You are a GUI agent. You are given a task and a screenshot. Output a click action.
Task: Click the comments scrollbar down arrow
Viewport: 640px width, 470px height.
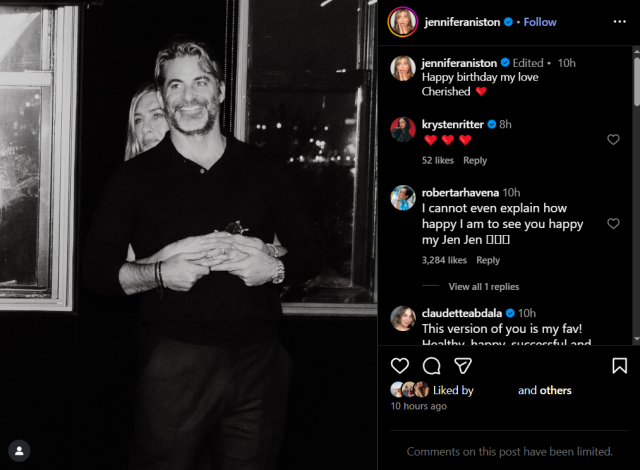point(636,339)
